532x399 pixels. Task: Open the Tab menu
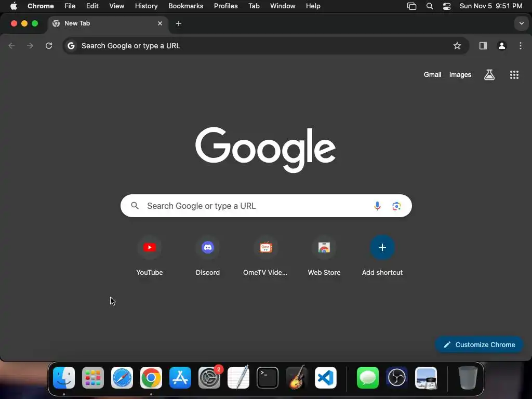click(254, 6)
